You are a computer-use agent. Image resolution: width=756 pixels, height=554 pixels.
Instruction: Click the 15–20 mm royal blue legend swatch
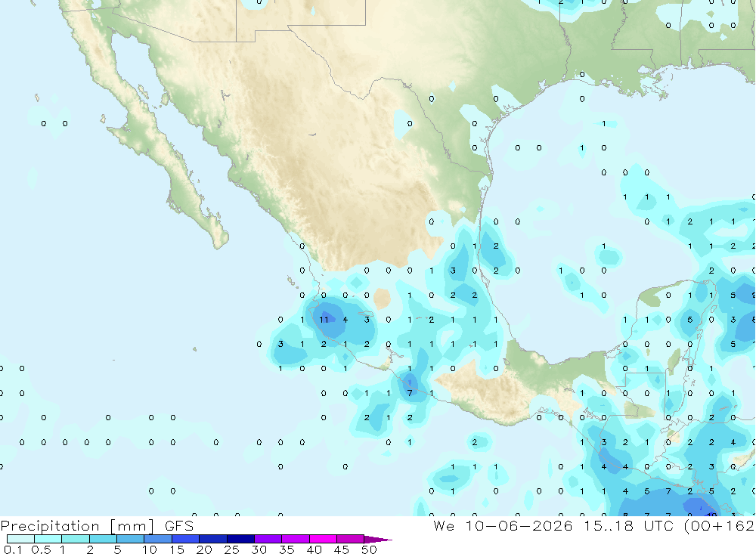coord(186,539)
